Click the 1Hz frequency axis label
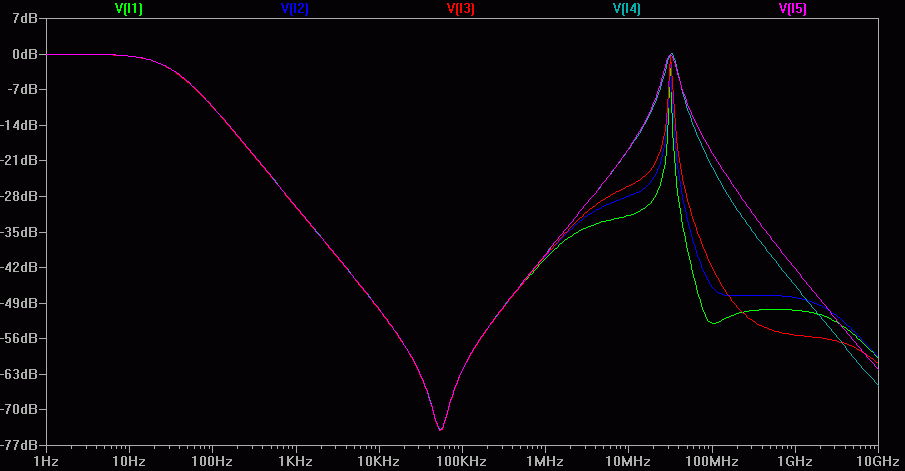The image size is (905, 471). click(46, 461)
